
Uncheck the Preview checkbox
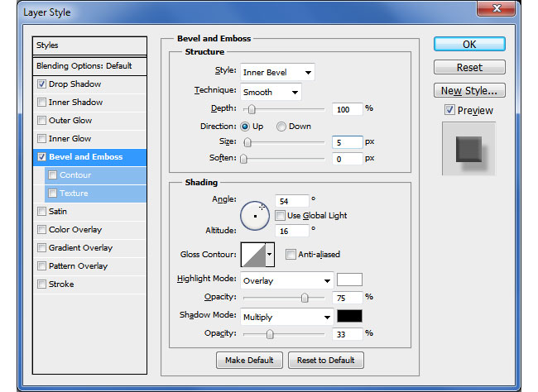coord(449,110)
